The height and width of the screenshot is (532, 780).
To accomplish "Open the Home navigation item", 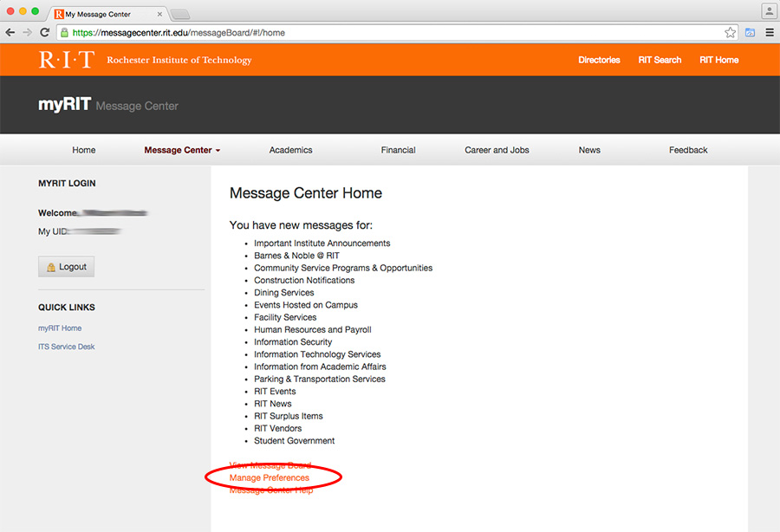I will click(83, 150).
